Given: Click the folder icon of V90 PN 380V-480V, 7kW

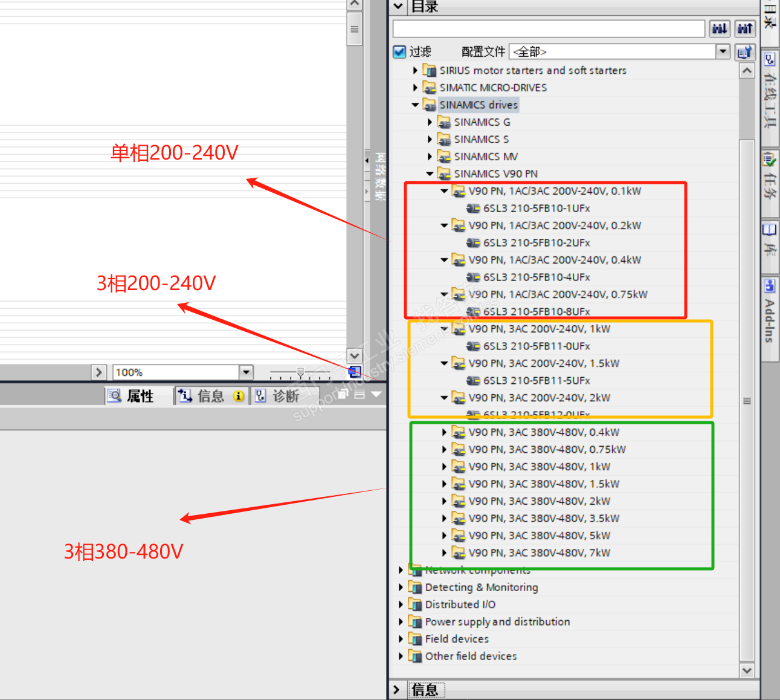Looking at the screenshot, I should click(459, 553).
